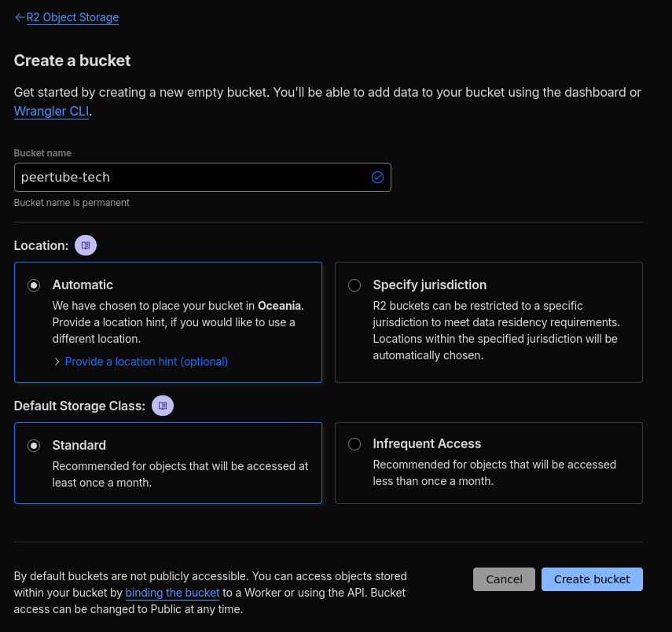Click the chevron next to the location hint
Image resolution: width=672 pixels, height=632 pixels.
click(x=57, y=362)
